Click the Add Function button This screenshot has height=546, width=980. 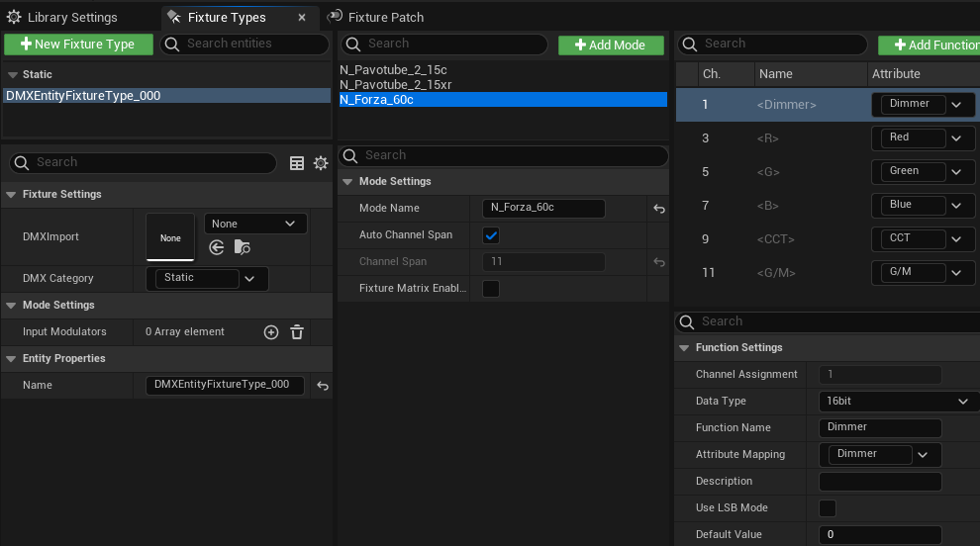click(x=931, y=45)
